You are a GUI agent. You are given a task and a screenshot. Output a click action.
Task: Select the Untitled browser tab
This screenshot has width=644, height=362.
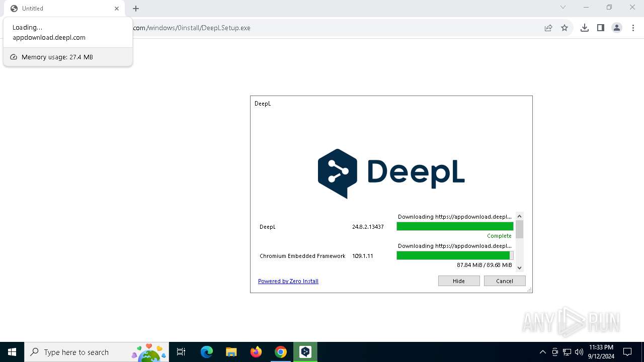tap(64, 9)
